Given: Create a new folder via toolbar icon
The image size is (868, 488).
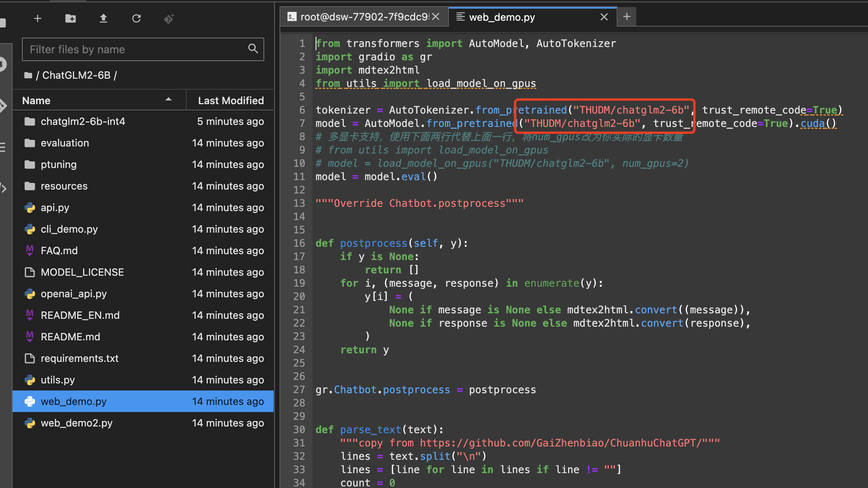Looking at the screenshot, I should (x=71, y=18).
